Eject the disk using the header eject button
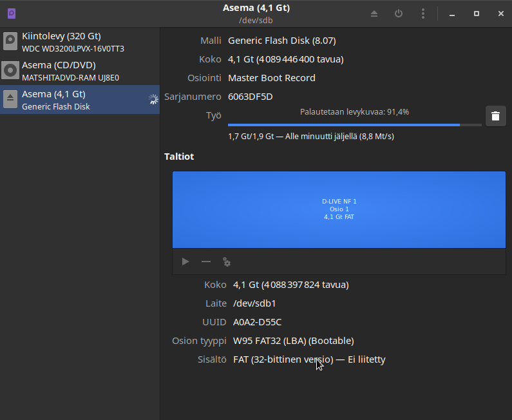This screenshot has height=420, width=512. (x=374, y=14)
